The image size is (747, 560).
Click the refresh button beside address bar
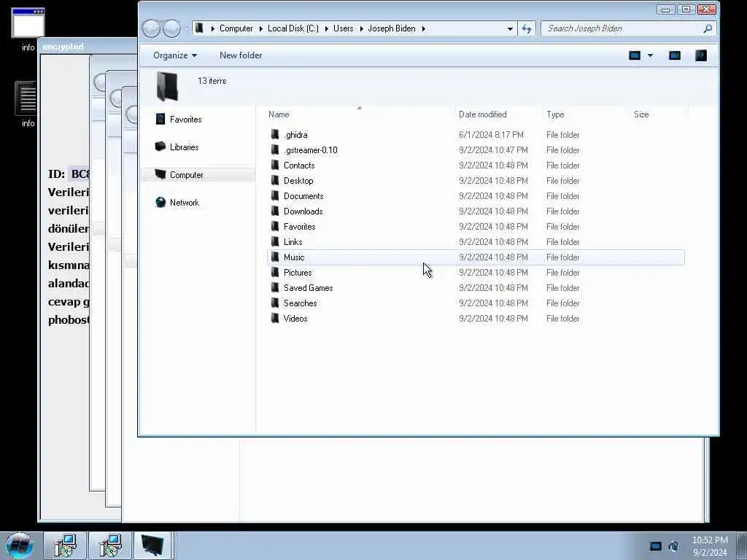tap(527, 28)
